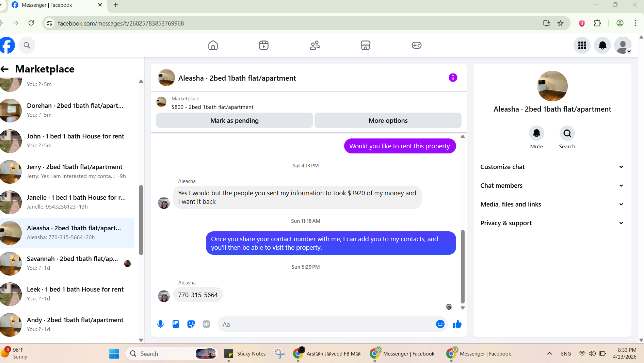Screen dimensions: 644x363
Task: Open taskbar volume speaker icon
Action: [592, 353]
